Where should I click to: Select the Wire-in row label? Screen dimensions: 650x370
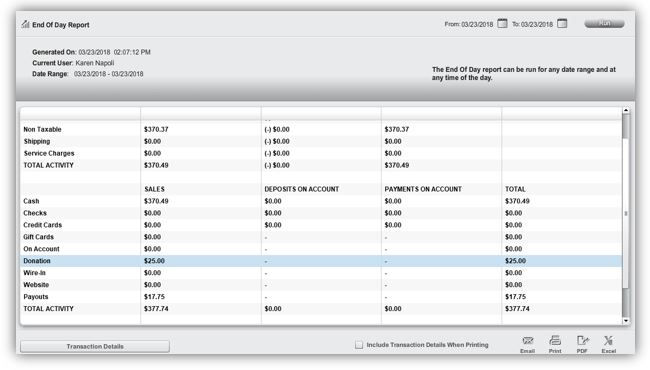coord(34,273)
